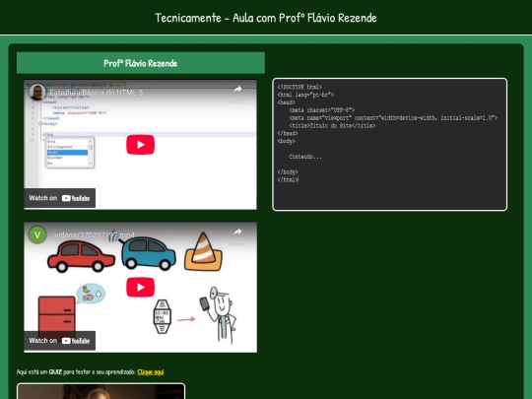Click the meta viewport line in code
532x399 pixels.
point(393,118)
